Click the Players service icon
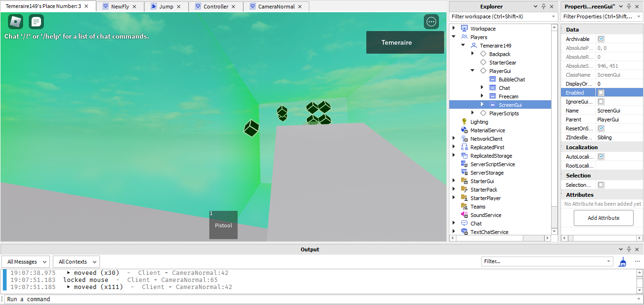 tap(464, 37)
